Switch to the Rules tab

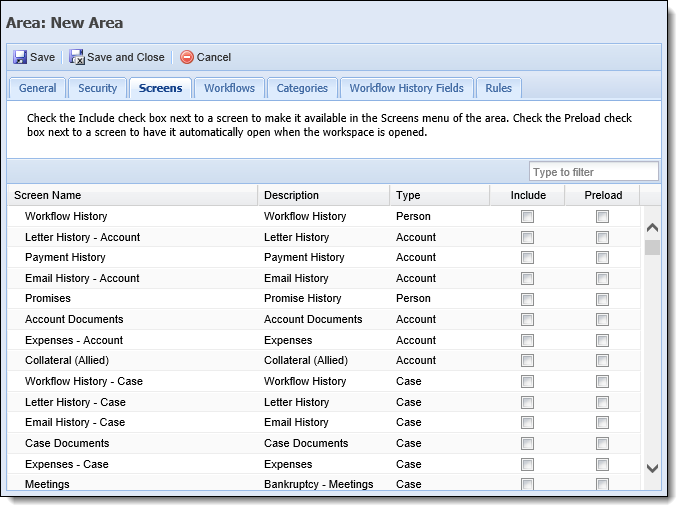pos(499,88)
